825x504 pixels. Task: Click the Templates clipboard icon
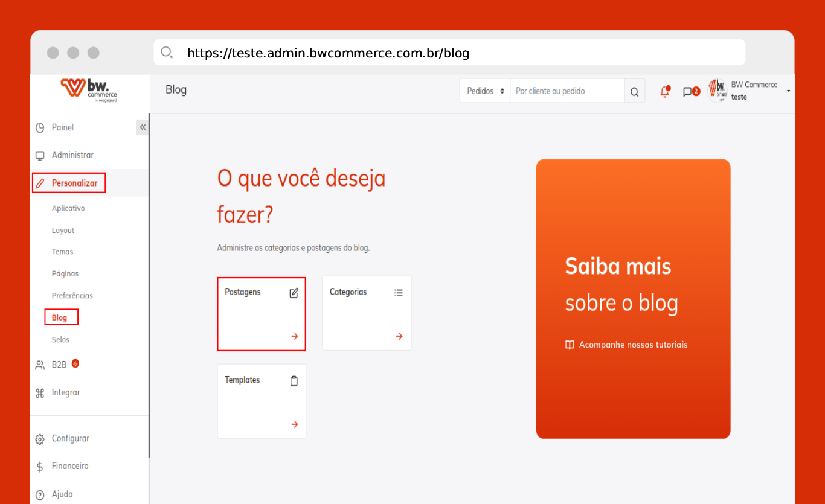click(294, 381)
